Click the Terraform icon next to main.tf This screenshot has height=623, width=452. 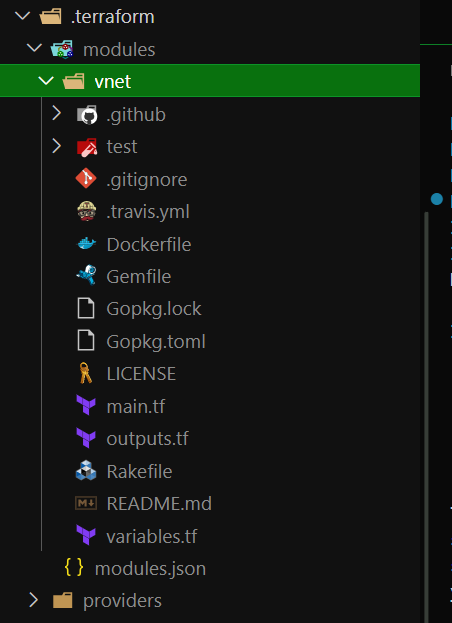[86, 406]
